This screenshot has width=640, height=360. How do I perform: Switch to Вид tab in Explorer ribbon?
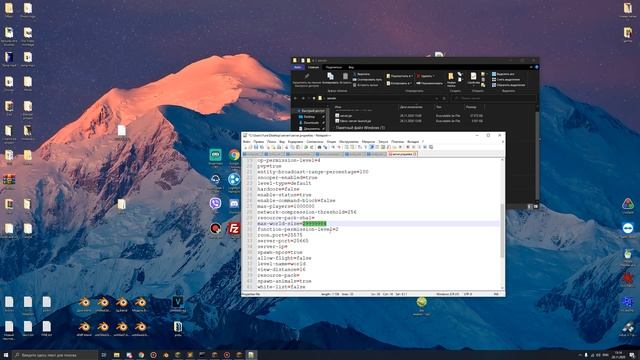(x=351, y=67)
